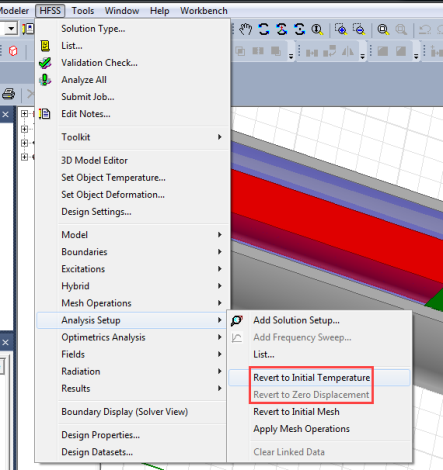Viewport: 443px width, 470px height.
Task: Click the Zoom In toolbar icon
Action: click(x=341, y=30)
